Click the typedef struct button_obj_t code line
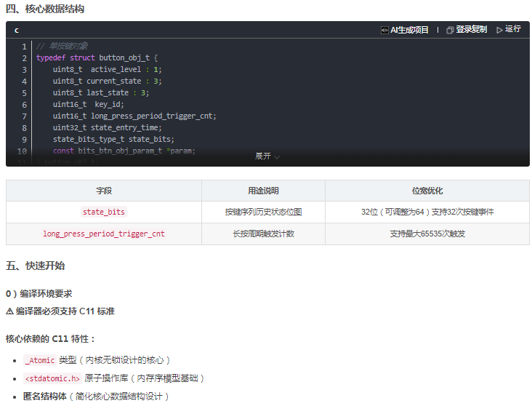 point(97,57)
